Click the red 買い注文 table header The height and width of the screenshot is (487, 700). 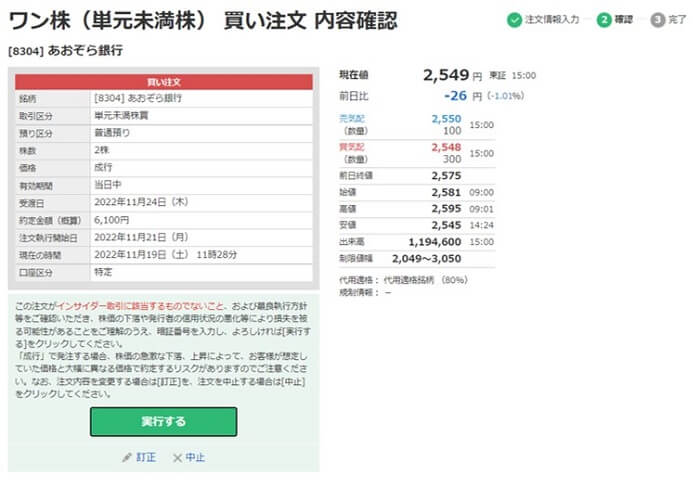coord(164,82)
